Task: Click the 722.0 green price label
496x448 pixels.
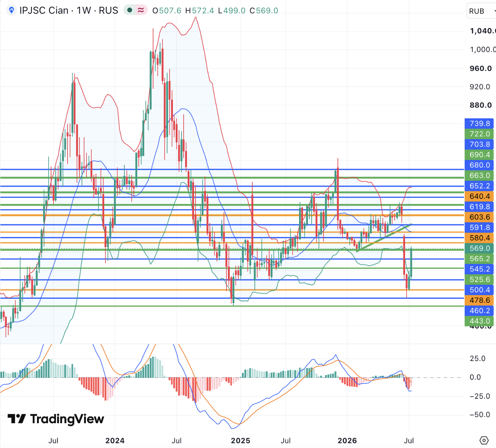Action: 479,134
